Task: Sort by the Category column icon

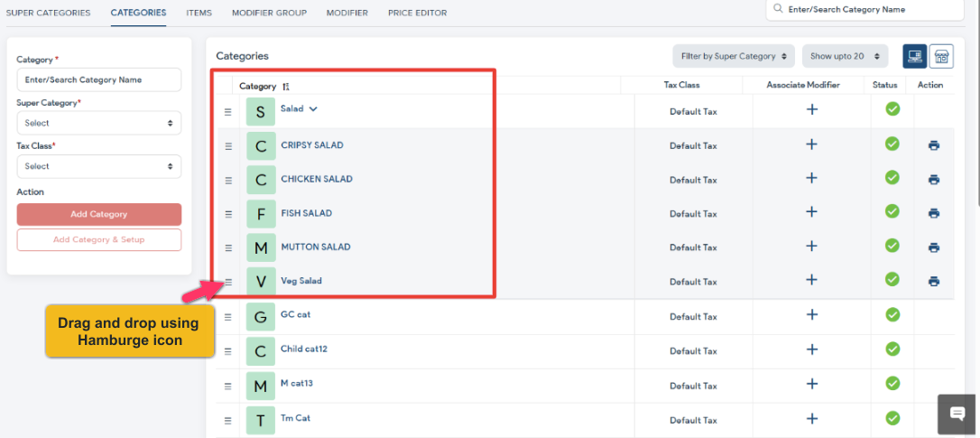Action: pos(286,87)
